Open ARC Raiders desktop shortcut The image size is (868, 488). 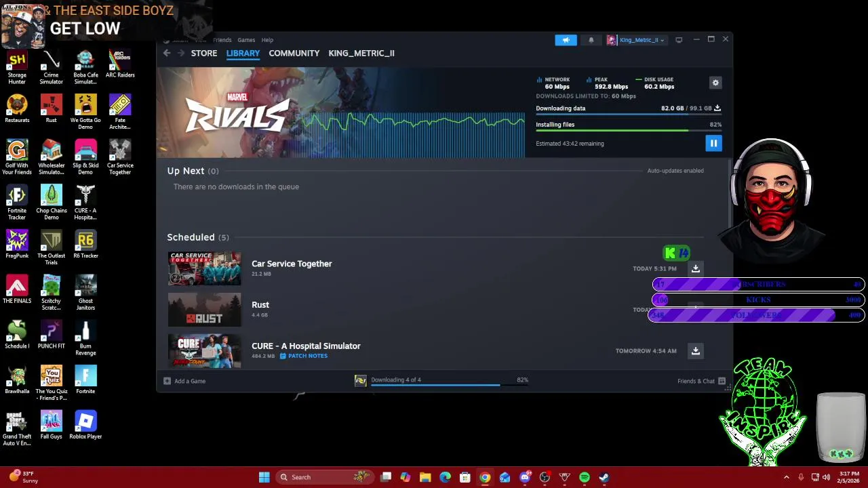(120, 64)
